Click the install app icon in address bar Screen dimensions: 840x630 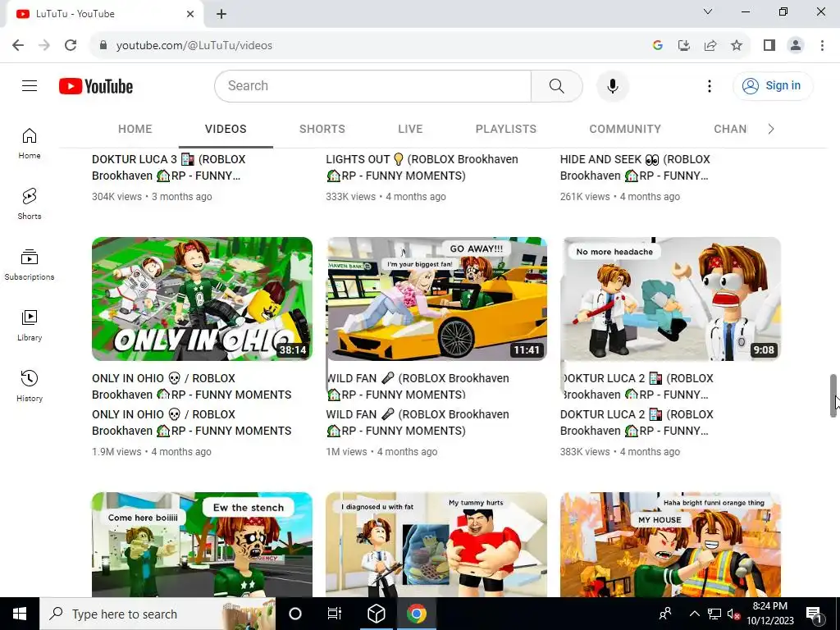[684, 45]
